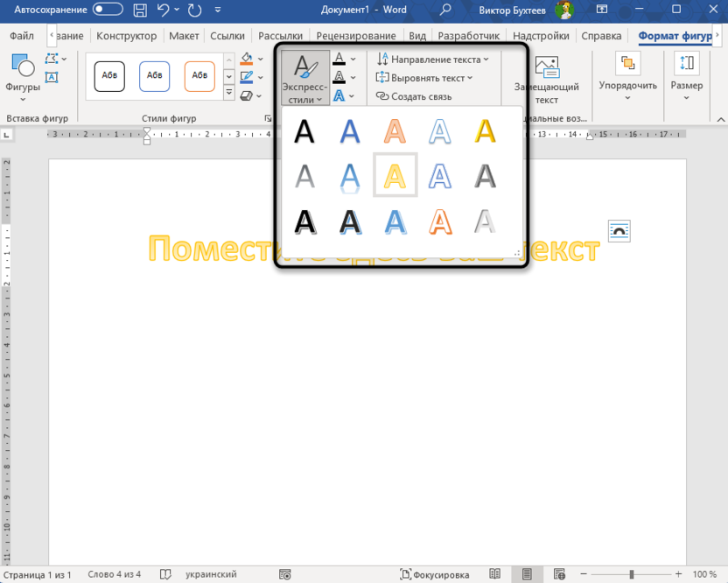Select the yellow outlined WordArt style
Screen dimensions: 728x583
click(x=395, y=175)
